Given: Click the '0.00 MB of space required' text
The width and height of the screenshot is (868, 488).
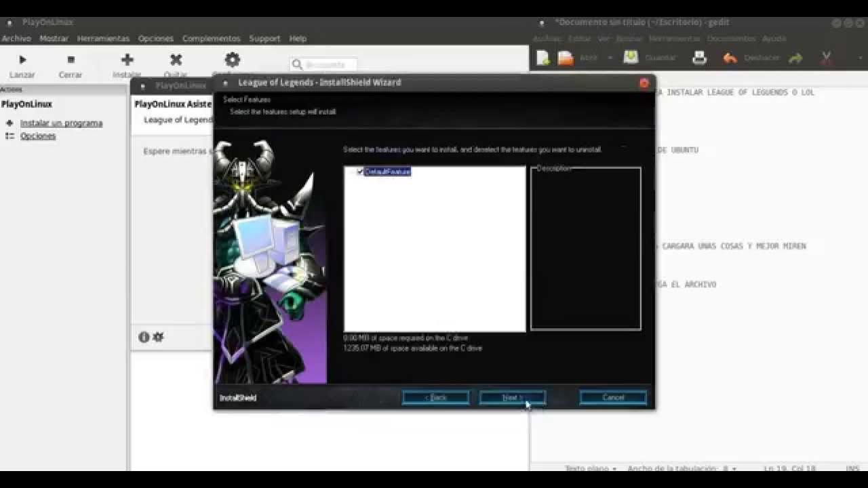Looking at the screenshot, I should [x=406, y=338].
